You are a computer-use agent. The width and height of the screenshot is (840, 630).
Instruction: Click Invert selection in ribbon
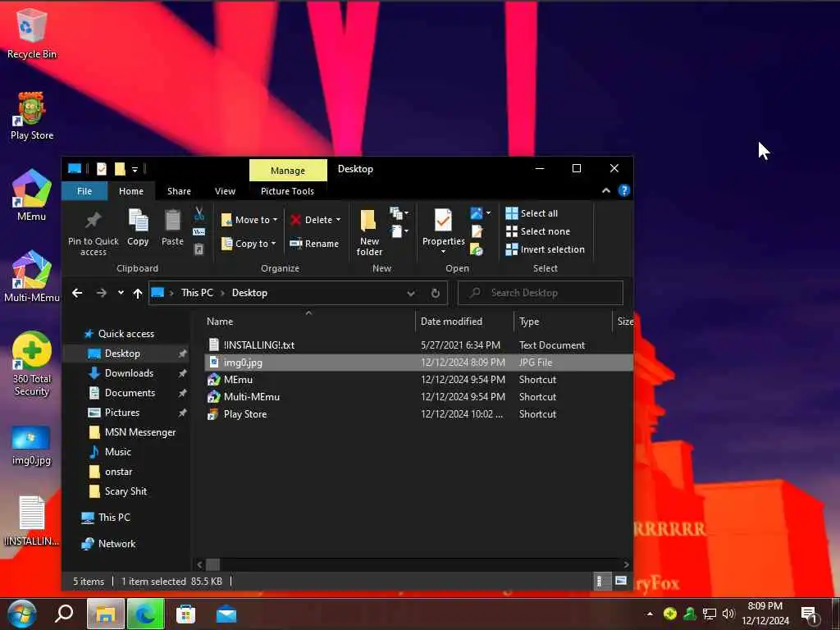545,249
